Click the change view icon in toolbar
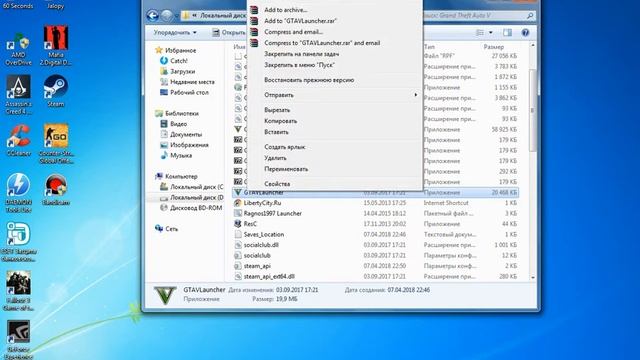This screenshot has height=360, width=640. (480, 32)
